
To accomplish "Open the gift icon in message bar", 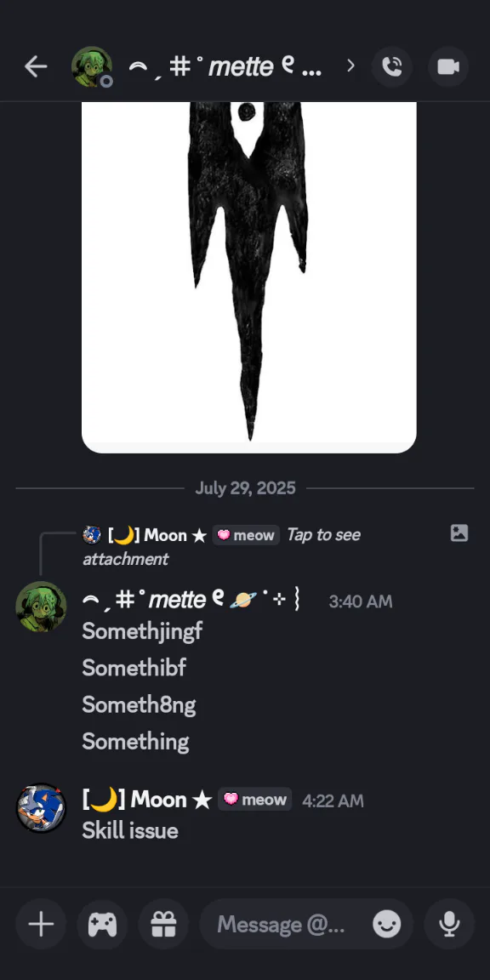I will [x=163, y=925].
